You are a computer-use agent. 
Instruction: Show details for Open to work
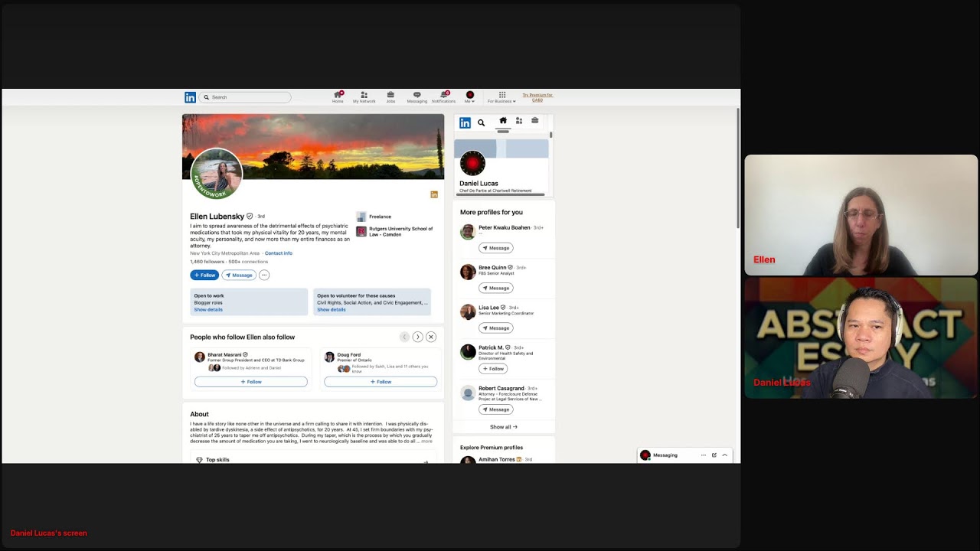pyautogui.click(x=208, y=310)
